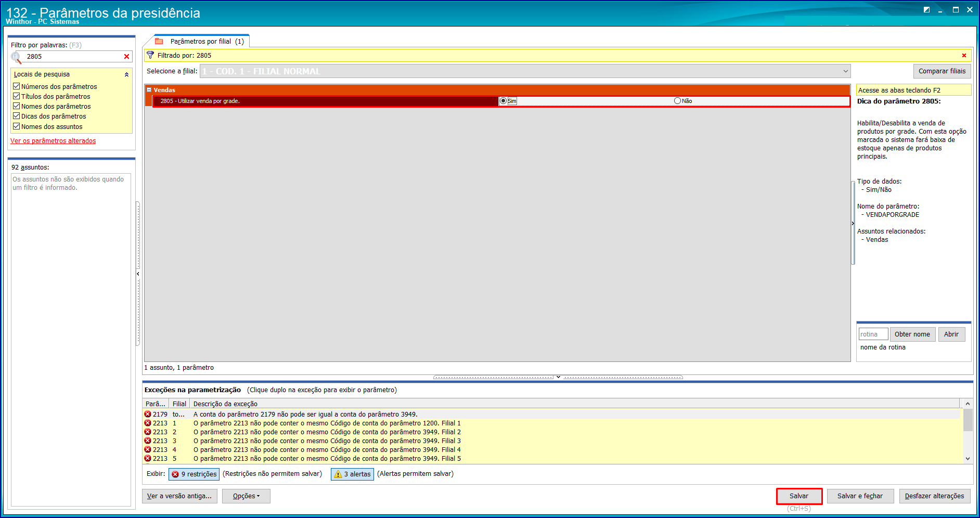The width and height of the screenshot is (980, 518).
Task: Collapse the tip panel using right splitter arrow
Action: (853, 223)
